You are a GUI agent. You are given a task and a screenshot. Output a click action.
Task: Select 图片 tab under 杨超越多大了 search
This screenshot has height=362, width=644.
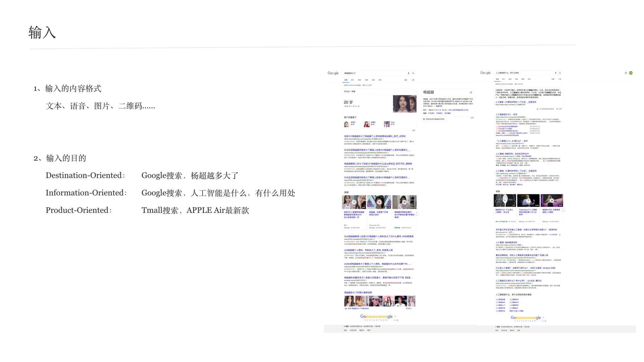(353, 80)
